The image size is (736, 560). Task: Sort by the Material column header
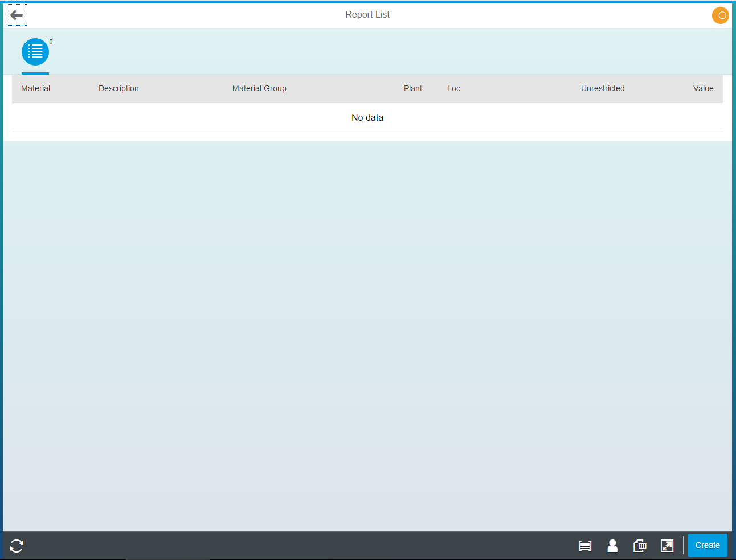tap(35, 88)
